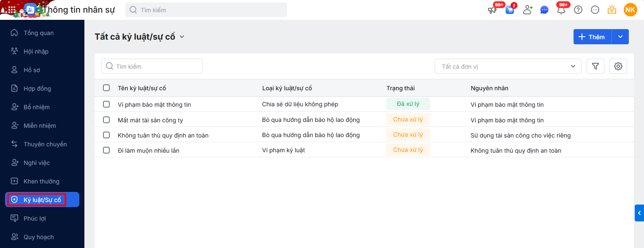Open the arrow dropdown beside Thêm

pos(620,37)
